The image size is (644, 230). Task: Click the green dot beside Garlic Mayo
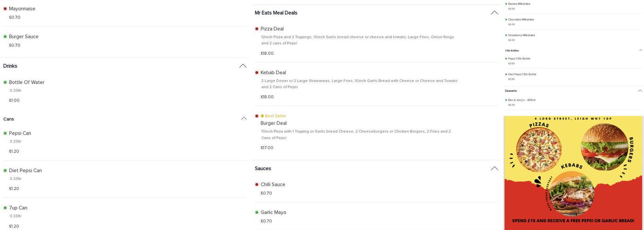tap(257, 213)
